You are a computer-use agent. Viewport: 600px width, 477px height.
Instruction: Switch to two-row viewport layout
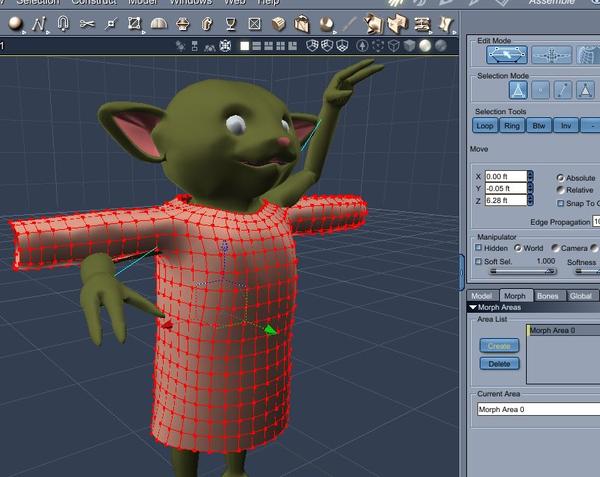pyautogui.click(x=257, y=46)
